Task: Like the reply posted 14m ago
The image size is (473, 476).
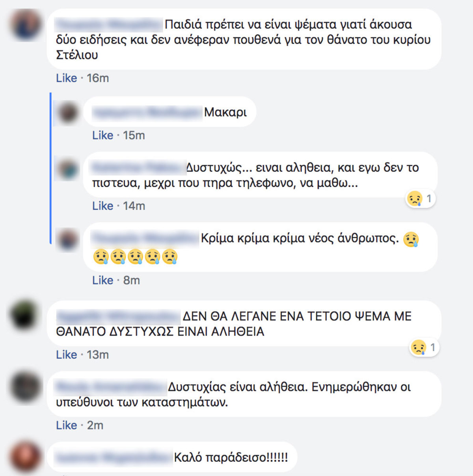Action: click(102, 206)
